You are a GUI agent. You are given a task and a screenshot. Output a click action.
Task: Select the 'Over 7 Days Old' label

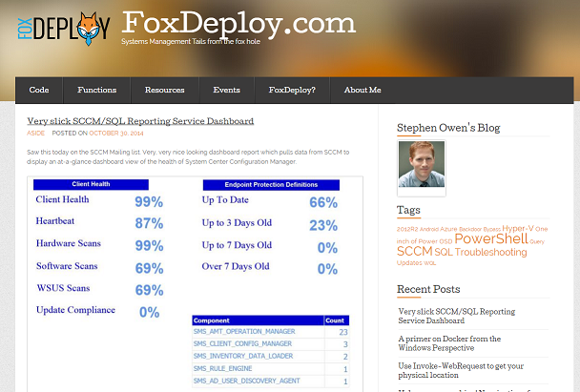click(236, 267)
